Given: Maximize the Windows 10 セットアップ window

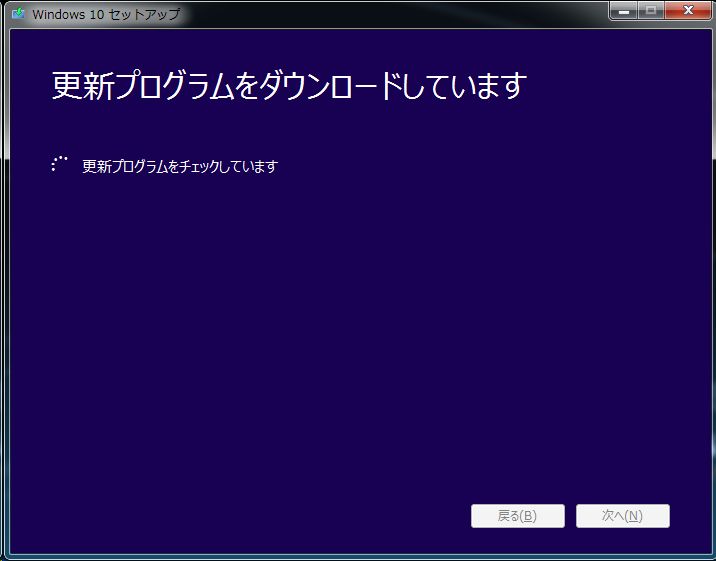Looking at the screenshot, I should coord(651,11).
